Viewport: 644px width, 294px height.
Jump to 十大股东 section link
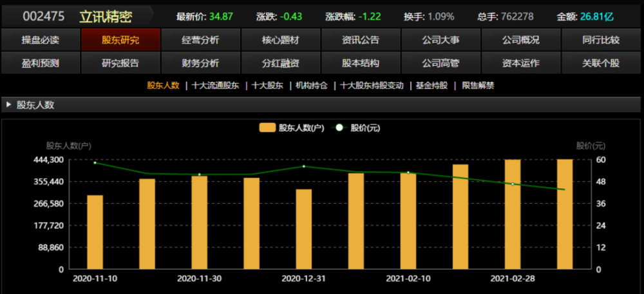click(x=267, y=86)
